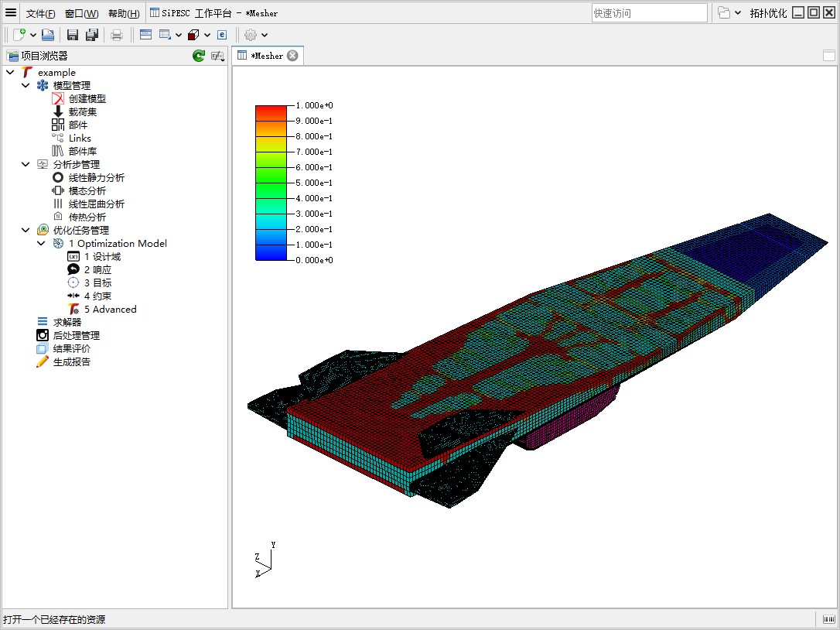Collapse the 1 Optimization Model node
This screenshot has height=630, width=840.
coord(41,243)
